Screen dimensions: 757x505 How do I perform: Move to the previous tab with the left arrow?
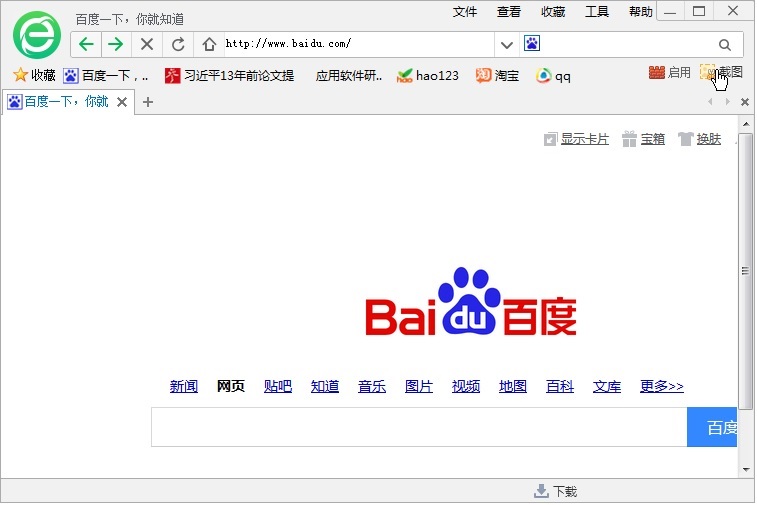click(710, 102)
